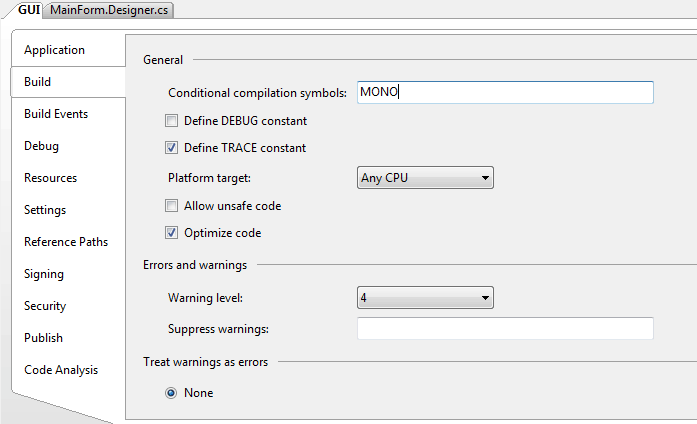Screen dimensions: 697x424
Task: Go to the Debug page
Action: 41,146
